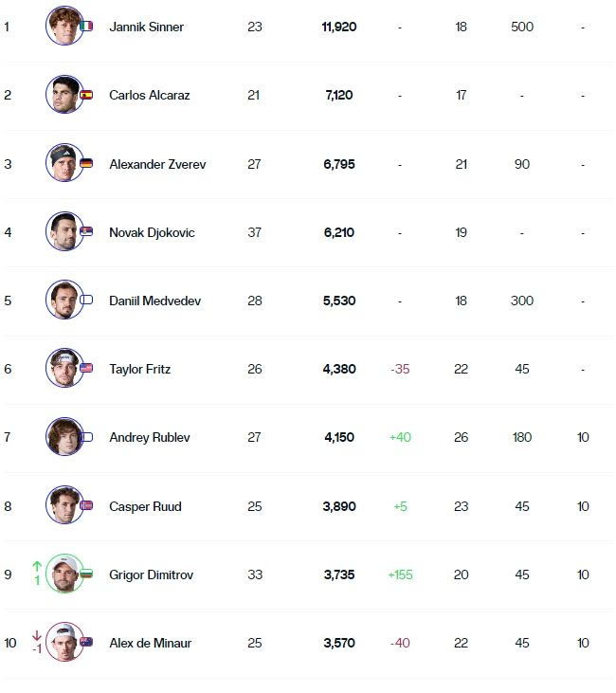Click the Serbian flag next to Djokovic
Screen dimensions: 616x693
[86, 231]
